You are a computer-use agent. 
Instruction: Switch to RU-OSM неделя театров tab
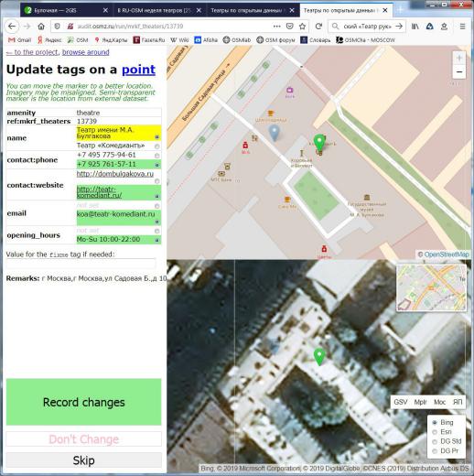(159, 10)
